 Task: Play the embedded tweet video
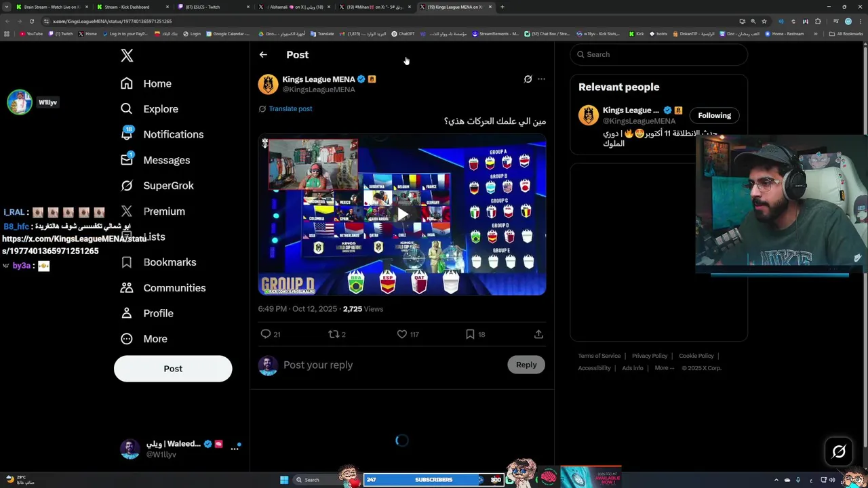click(402, 215)
